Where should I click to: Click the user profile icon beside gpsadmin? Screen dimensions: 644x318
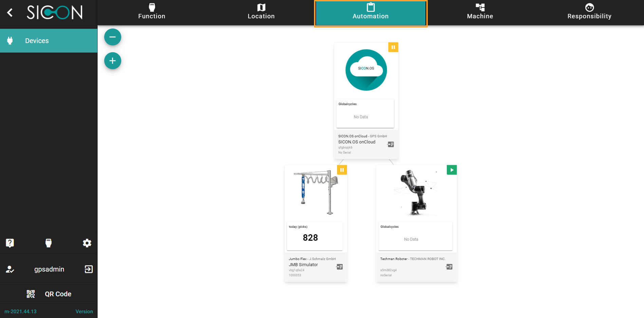[10, 269]
